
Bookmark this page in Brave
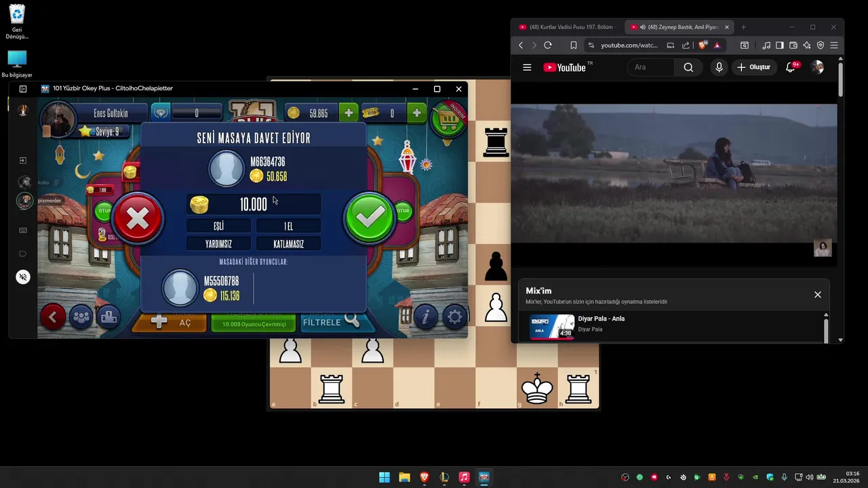(574, 45)
